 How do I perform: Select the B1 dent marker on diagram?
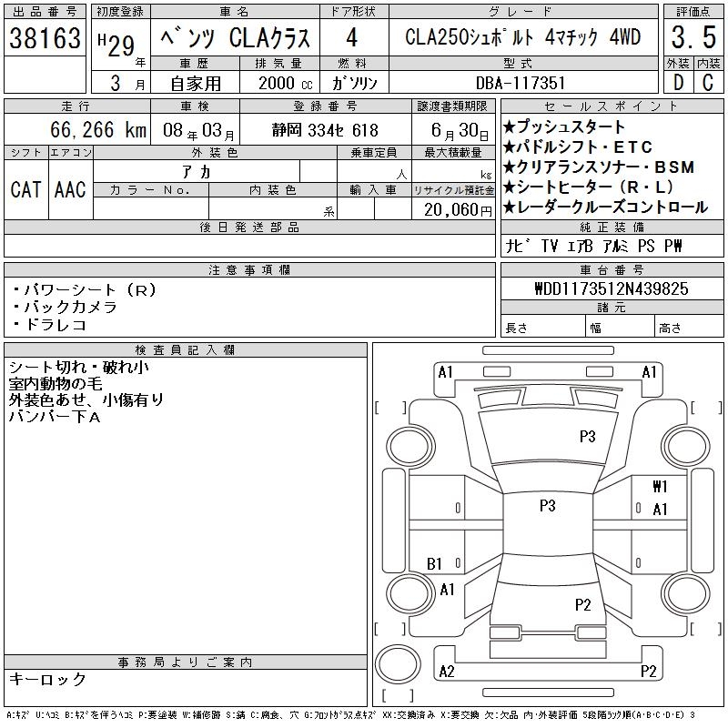(435, 564)
